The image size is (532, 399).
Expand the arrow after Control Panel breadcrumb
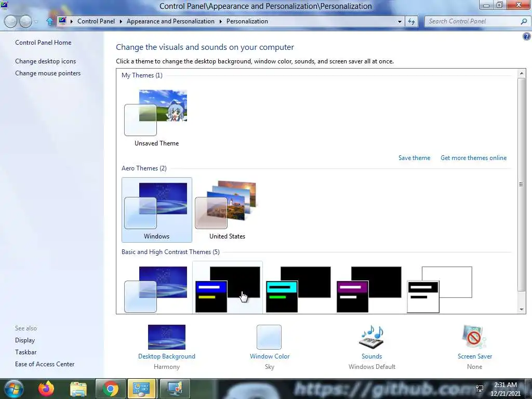point(121,21)
